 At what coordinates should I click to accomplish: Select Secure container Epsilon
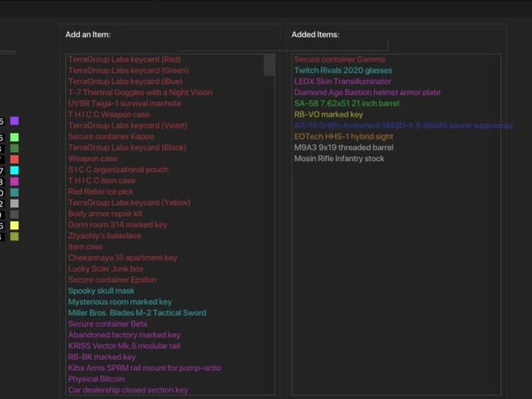[x=112, y=280]
